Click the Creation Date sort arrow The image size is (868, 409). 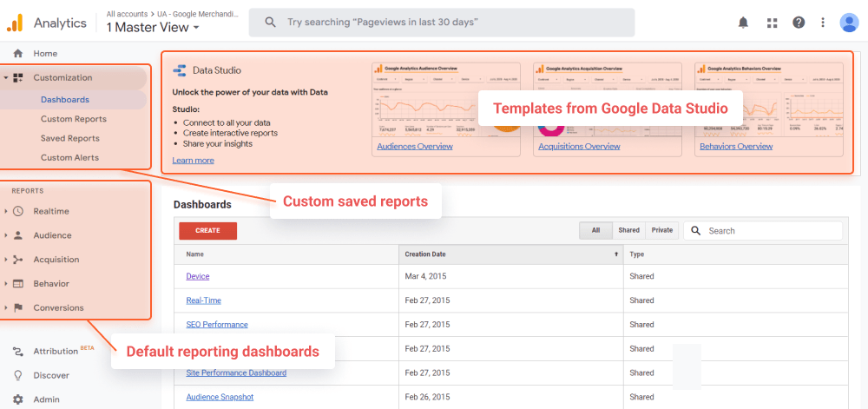pyautogui.click(x=615, y=254)
